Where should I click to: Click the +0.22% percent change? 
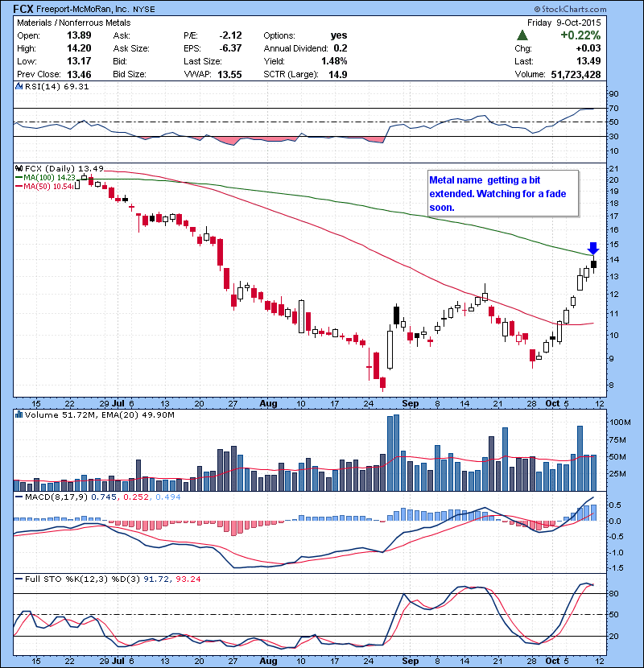[580, 35]
